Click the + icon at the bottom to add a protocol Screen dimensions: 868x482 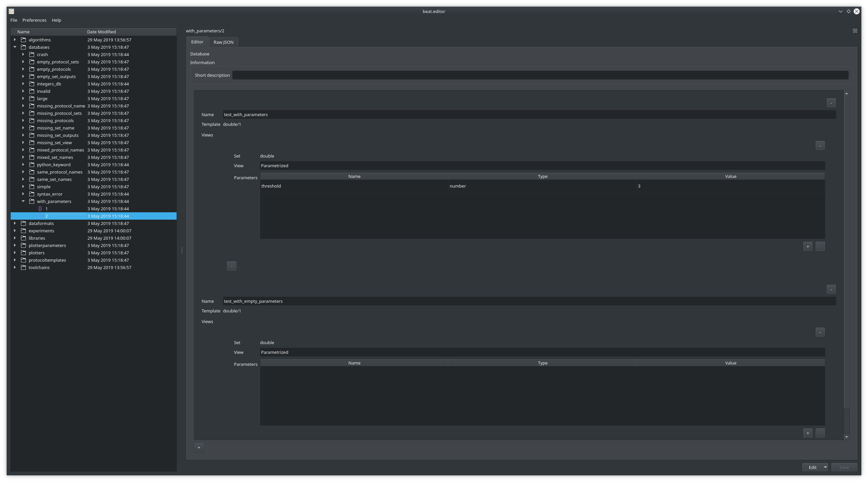point(199,447)
